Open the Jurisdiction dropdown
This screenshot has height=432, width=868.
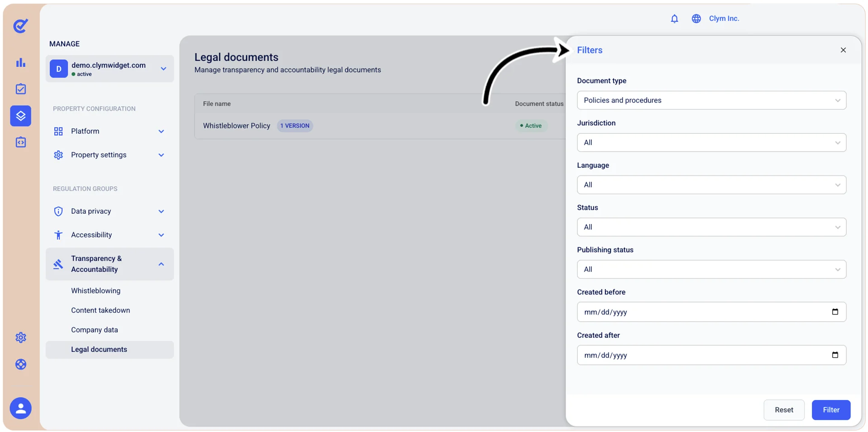711,142
